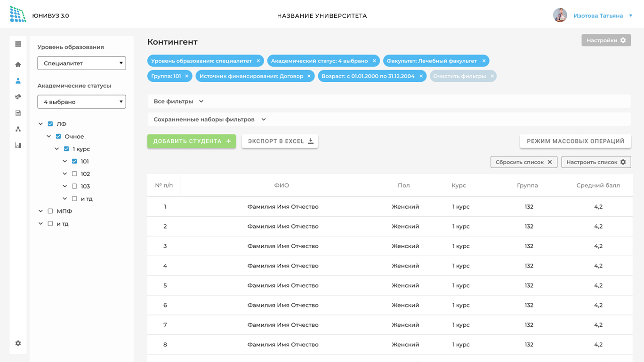Image resolution: width=644 pixels, height=362 pixels.
Task: Open the students person icon section
Action: (18, 81)
